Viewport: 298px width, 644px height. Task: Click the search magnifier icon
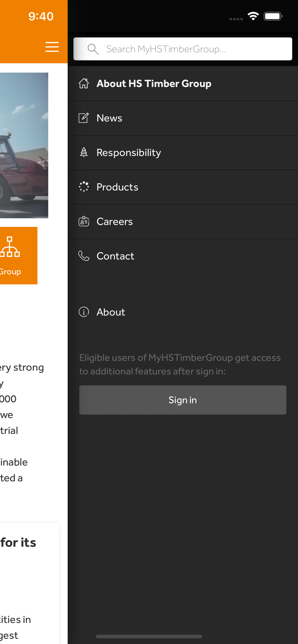pyautogui.click(x=93, y=49)
